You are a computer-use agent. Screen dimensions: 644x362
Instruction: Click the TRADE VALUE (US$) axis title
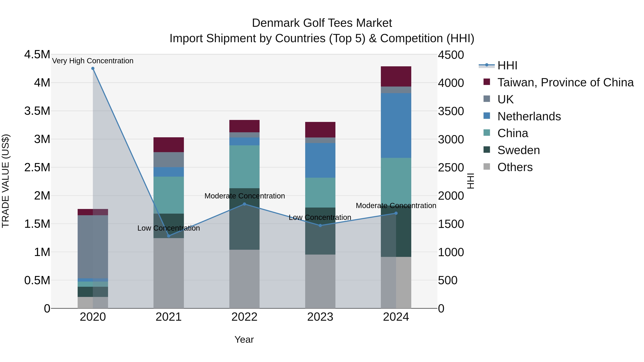coord(6,181)
